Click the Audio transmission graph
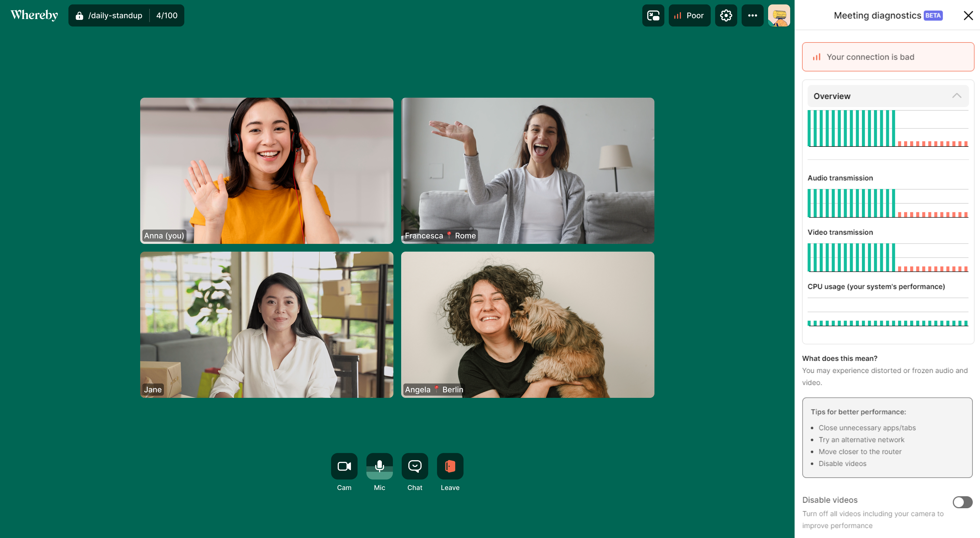The height and width of the screenshot is (538, 980). 888,203
